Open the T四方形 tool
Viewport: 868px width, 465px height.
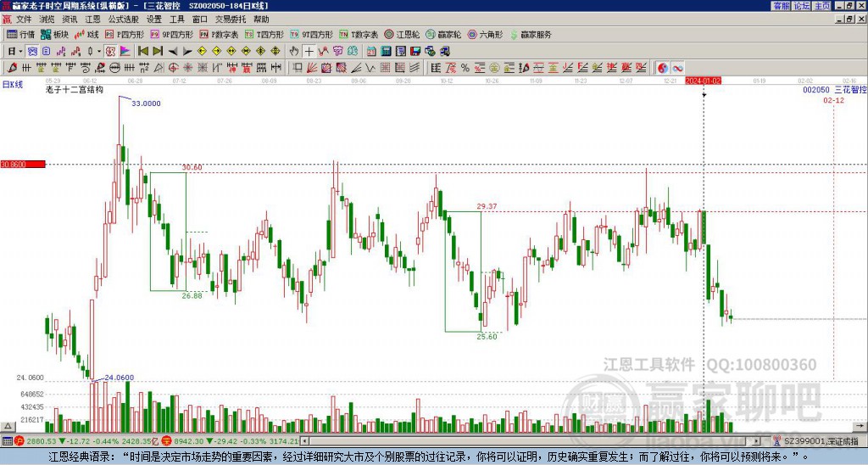264,34
